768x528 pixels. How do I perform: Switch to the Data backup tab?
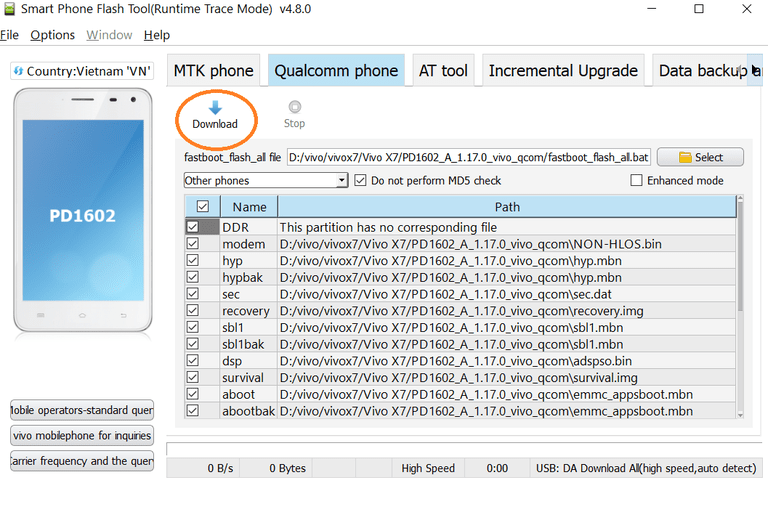699,71
